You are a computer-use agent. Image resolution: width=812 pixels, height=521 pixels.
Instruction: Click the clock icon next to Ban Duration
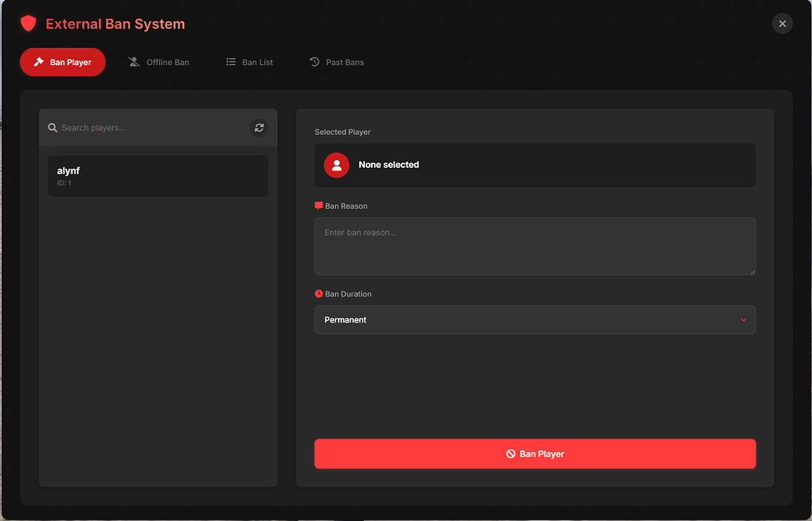(319, 293)
